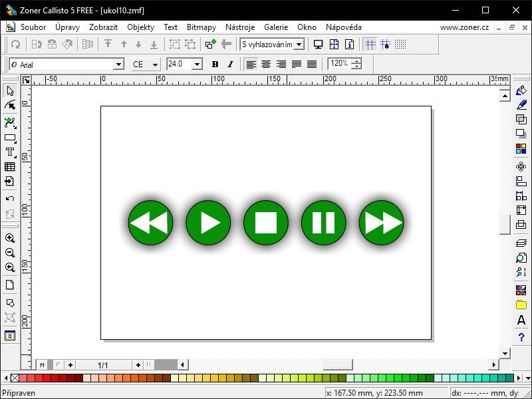The width and height of the screenshot is (532, 399).
Task: Click the green stop button graphic
Action: click(x=266, y=223)
